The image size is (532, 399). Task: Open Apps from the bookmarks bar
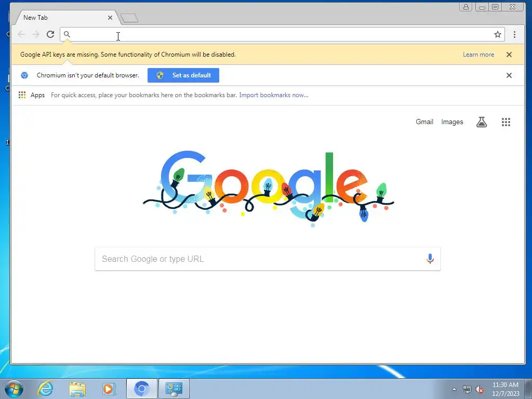(x=32, y=95)
